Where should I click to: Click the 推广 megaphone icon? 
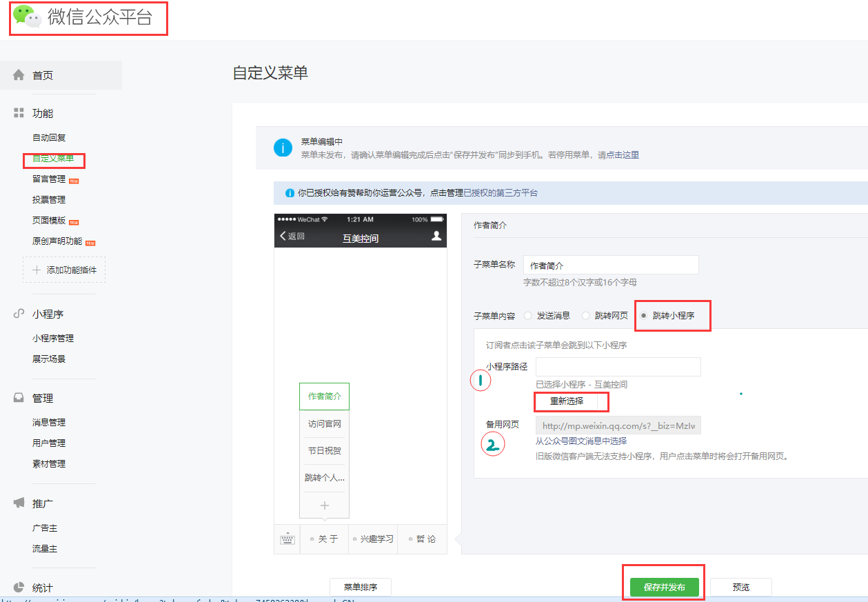click(x=19, y=503)
